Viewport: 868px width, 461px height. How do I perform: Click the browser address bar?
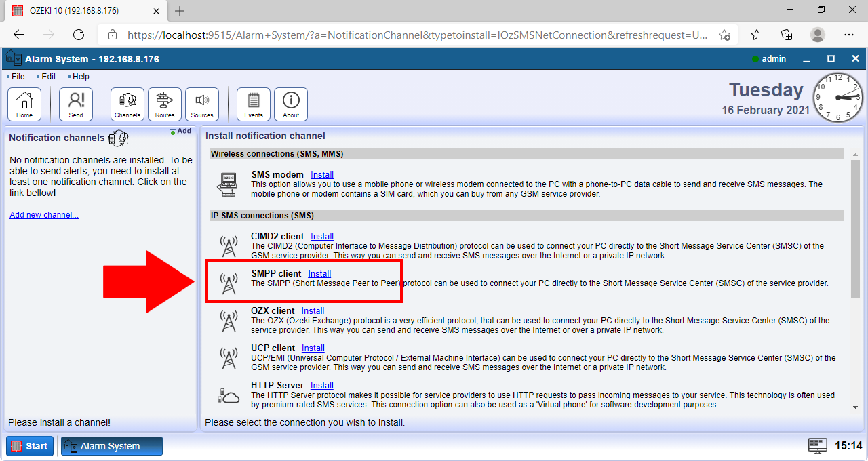(x=418, y=35)
